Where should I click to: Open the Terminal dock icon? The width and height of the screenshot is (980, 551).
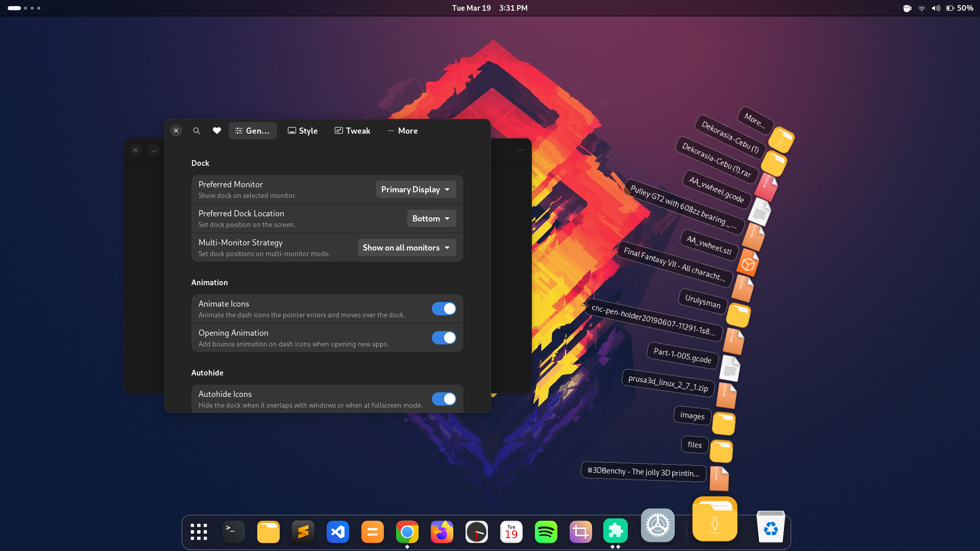tap(233, 532)
